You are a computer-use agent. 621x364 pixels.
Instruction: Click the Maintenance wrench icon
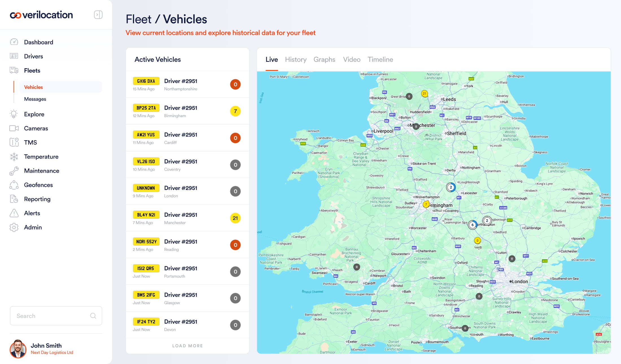tap(14, 171)
